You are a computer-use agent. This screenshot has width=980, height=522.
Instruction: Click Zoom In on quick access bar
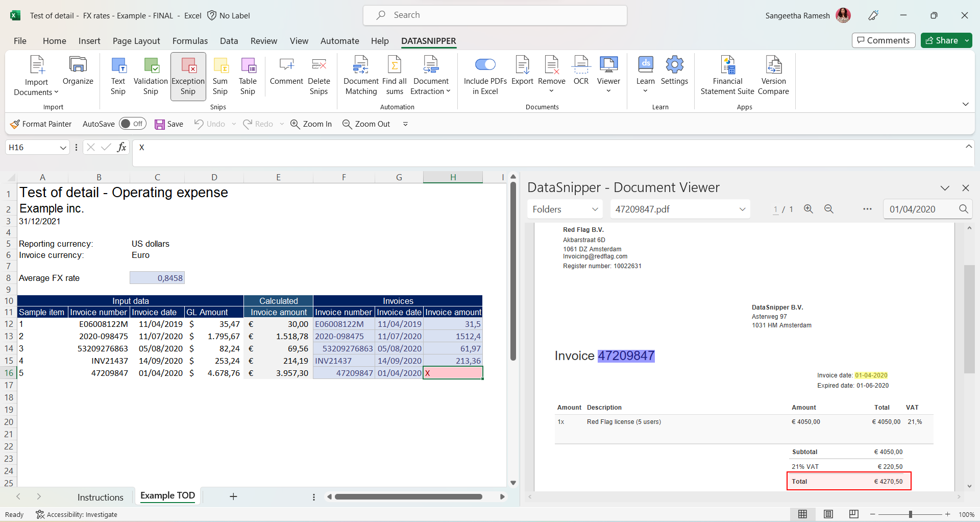point(311,124)
